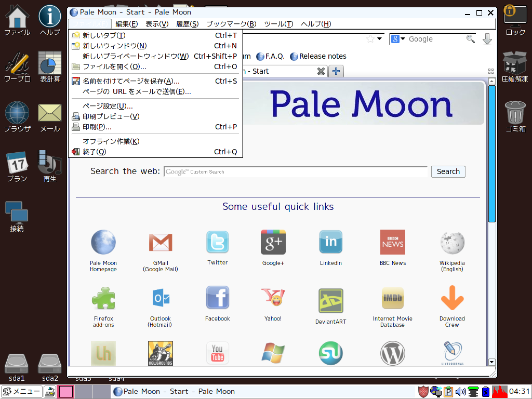Image resolution: width=532 pixels, height=399 pixels.
Task: Click the red shield firewall tray icon
Action: tap(423, 392)
